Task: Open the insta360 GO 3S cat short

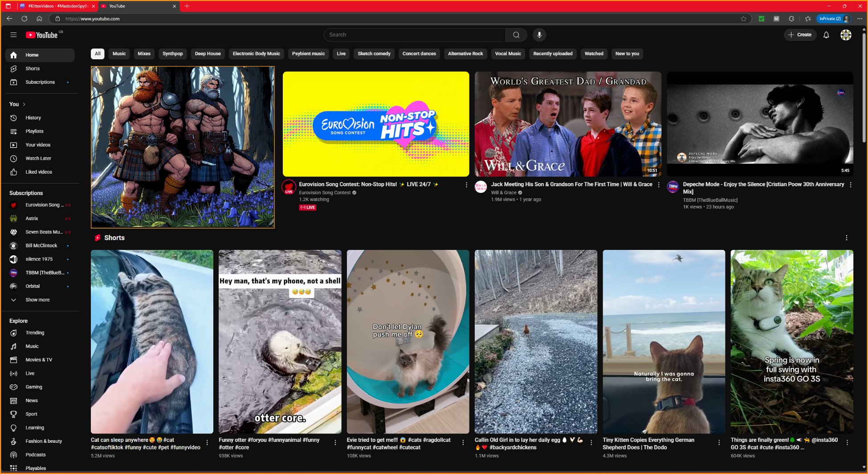Action: point(792,342)
